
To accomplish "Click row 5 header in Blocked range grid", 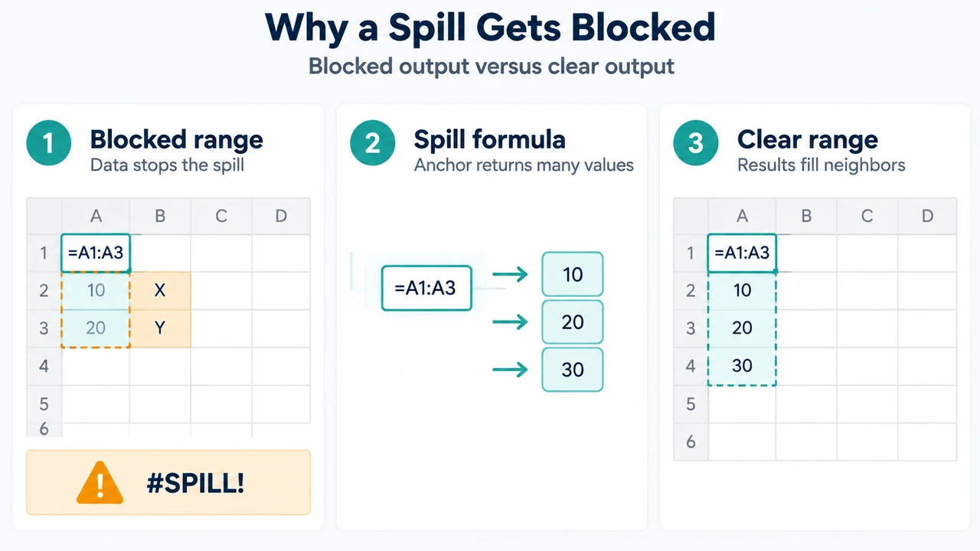I will pos(44,403).
